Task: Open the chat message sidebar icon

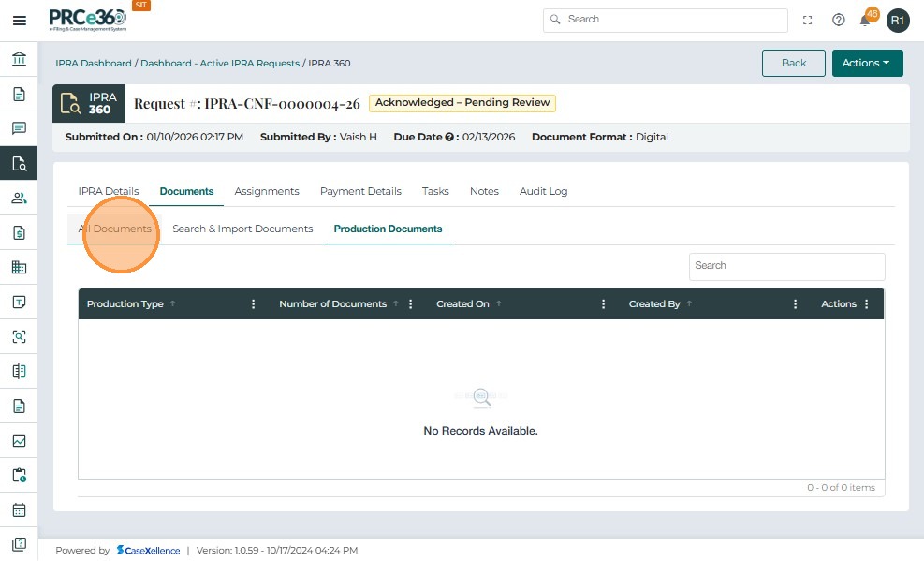Action: 19,128
